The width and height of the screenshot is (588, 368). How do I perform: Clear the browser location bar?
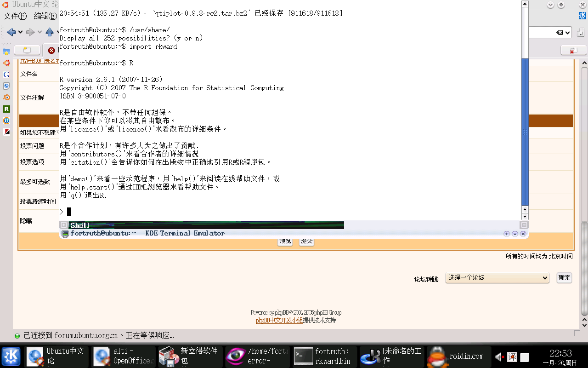pos(559,32)
